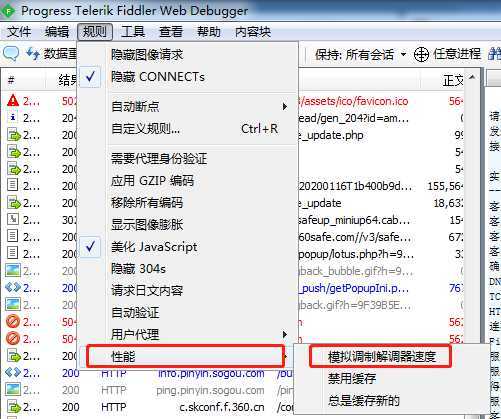Viewport: 501px width, 419px height.
Task: Click the Fiddler app icon in title bar
Action: pos(8,10)
